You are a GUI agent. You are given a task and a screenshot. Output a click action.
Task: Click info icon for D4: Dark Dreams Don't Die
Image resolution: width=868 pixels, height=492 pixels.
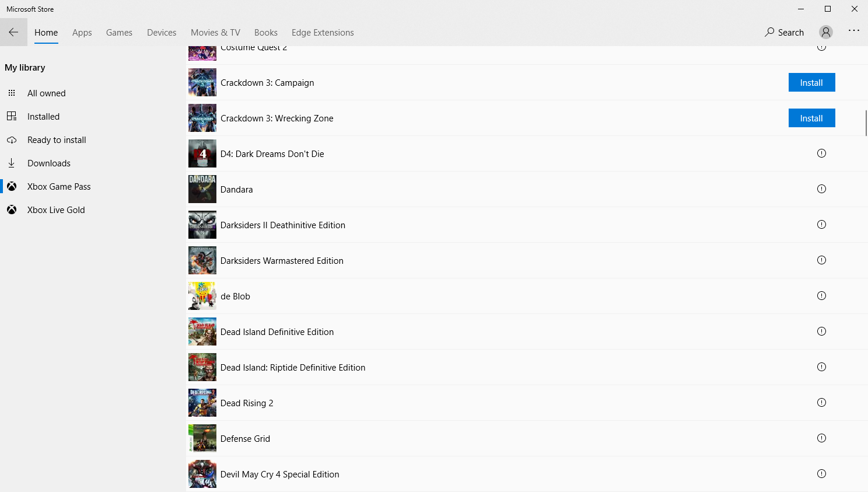[821, 153]
